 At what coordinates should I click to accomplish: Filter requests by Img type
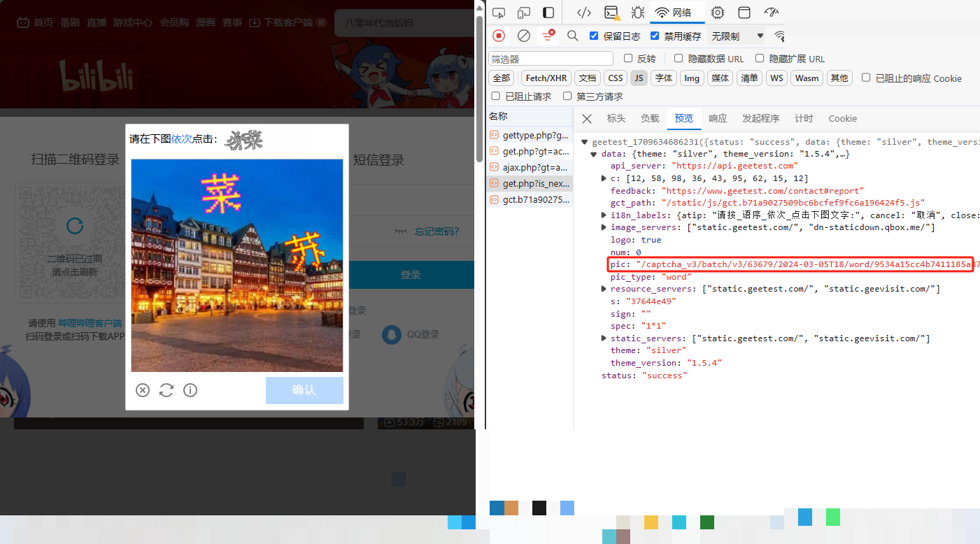point(692,78)
